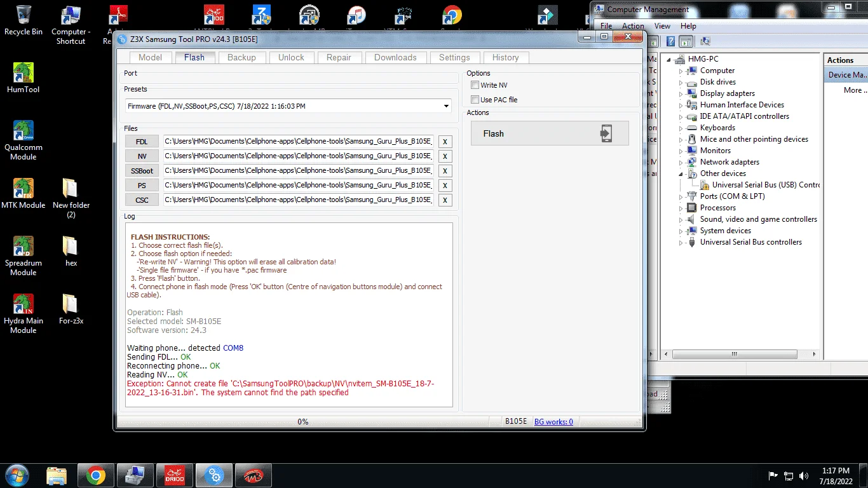This screenshot has height=488, width=868.
Task: Expand the Network adapters node
Action: [681, 163]
